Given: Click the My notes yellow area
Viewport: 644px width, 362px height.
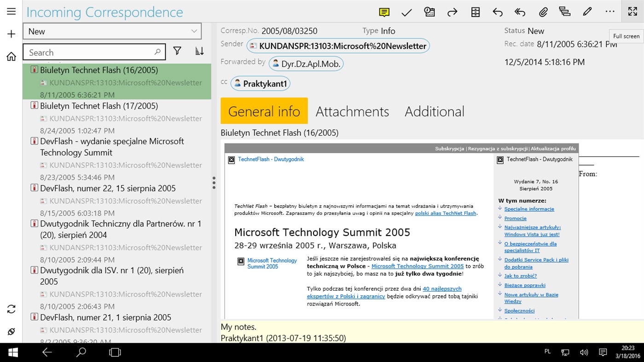Looking at the screenshot, I should 432,332.
